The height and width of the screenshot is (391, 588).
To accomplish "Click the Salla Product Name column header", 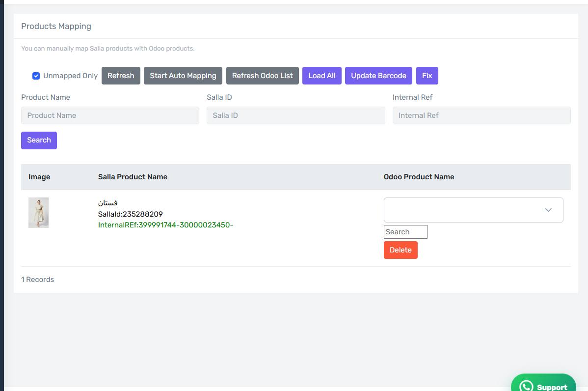I will click(133, 177).
